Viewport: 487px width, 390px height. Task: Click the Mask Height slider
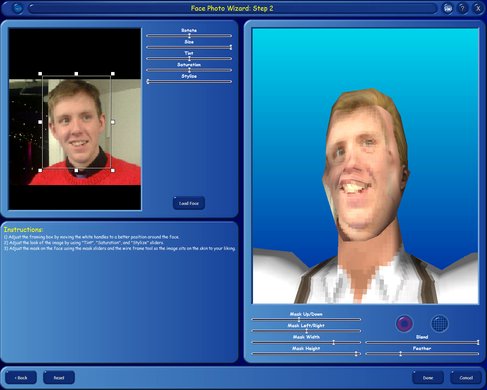point(306,354)
